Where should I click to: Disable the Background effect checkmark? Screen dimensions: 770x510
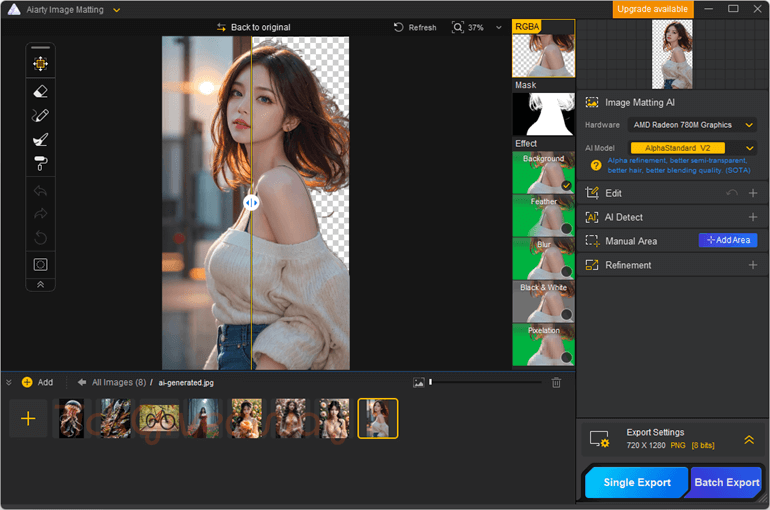pyautogui.click(x=566, y=185)
